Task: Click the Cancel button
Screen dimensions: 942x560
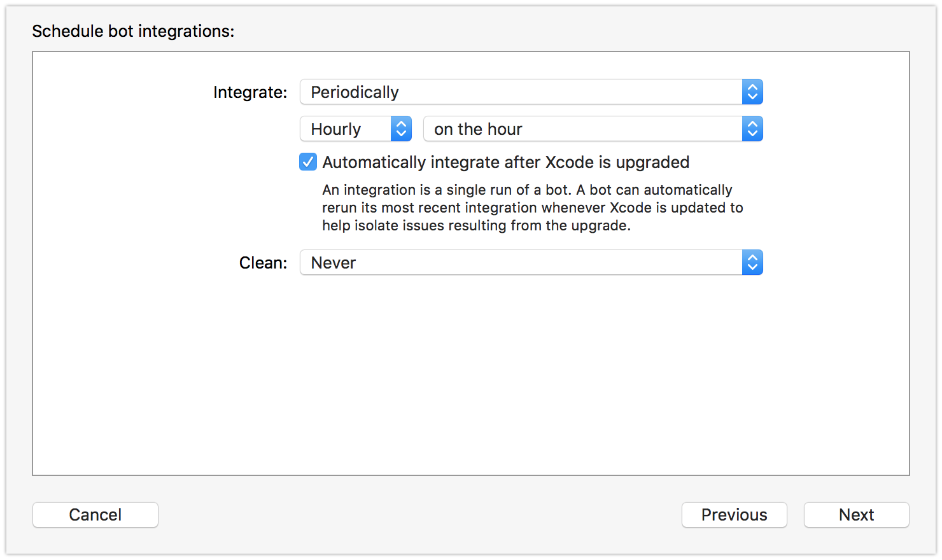Action: pos(95,515)
